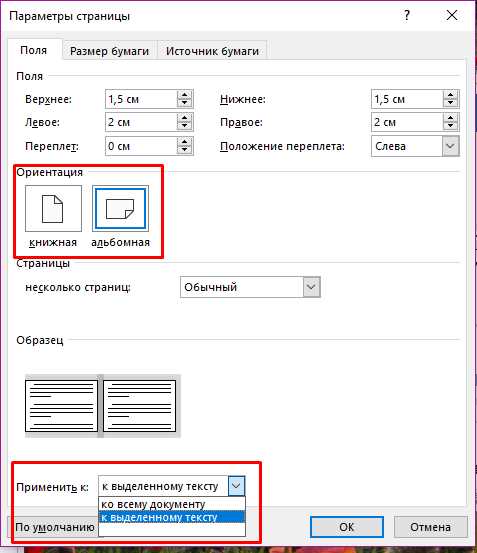
Task: Increase the Правое margin value
Action: coord(451,118)
